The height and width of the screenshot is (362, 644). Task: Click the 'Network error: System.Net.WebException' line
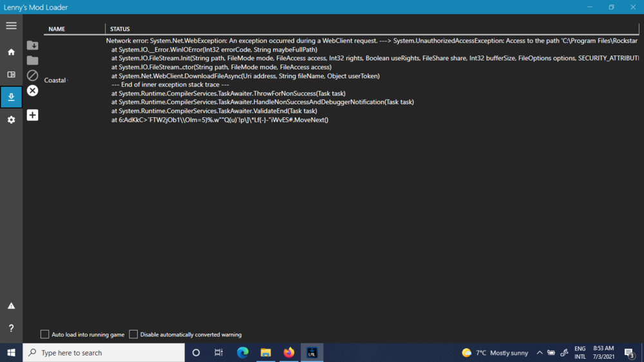tap(372, 41)
